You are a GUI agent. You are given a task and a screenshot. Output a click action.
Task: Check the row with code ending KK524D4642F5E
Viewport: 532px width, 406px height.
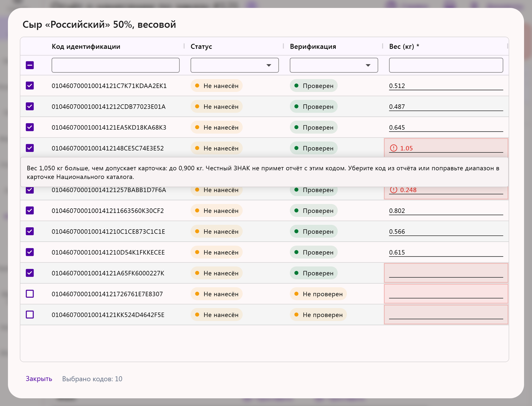pyautogui.click(x=30, y=315)
